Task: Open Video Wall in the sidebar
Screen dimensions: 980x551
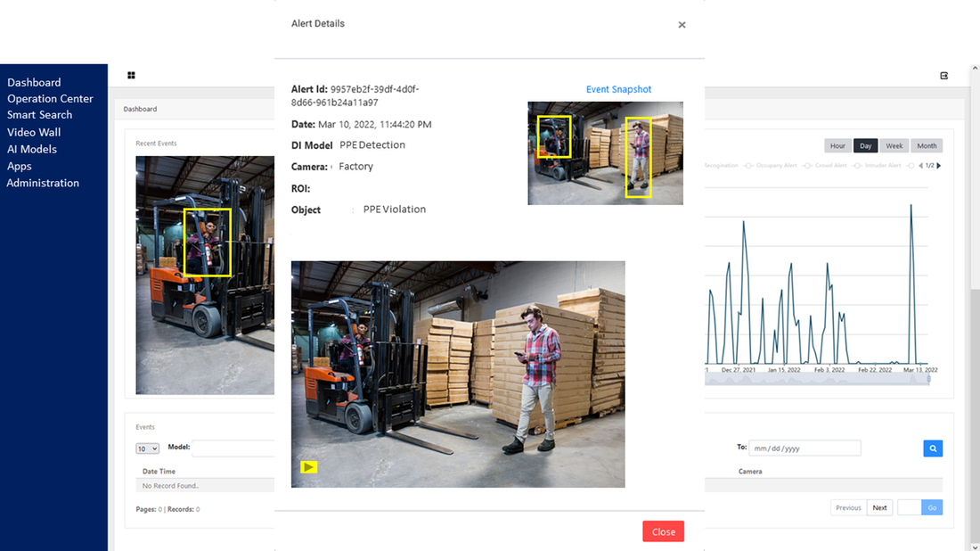Action: click(x=34, y=132)
